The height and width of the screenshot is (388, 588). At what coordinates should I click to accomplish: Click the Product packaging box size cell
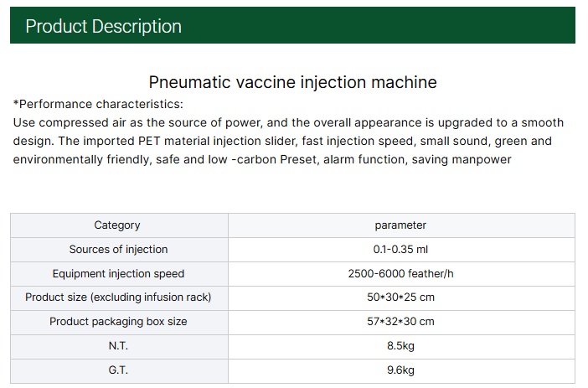[118, 322]
